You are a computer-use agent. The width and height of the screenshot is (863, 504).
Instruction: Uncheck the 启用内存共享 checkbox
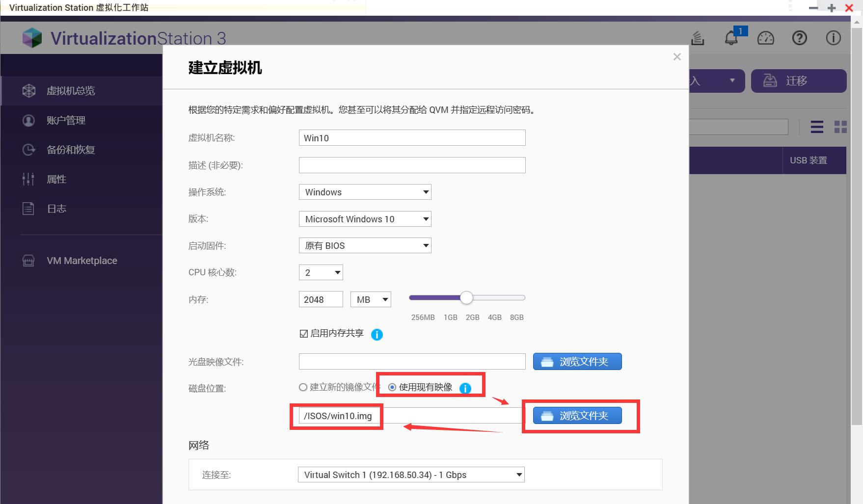click(303, 333)
